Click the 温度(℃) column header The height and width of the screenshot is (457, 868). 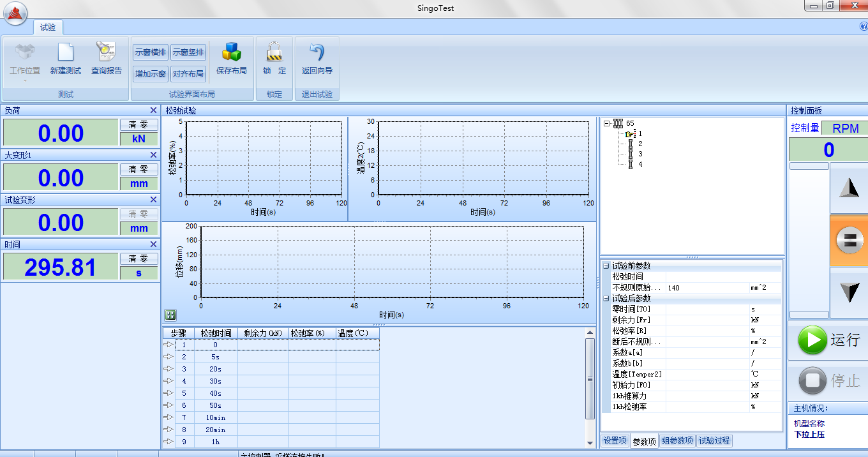(x=357, y=333)
